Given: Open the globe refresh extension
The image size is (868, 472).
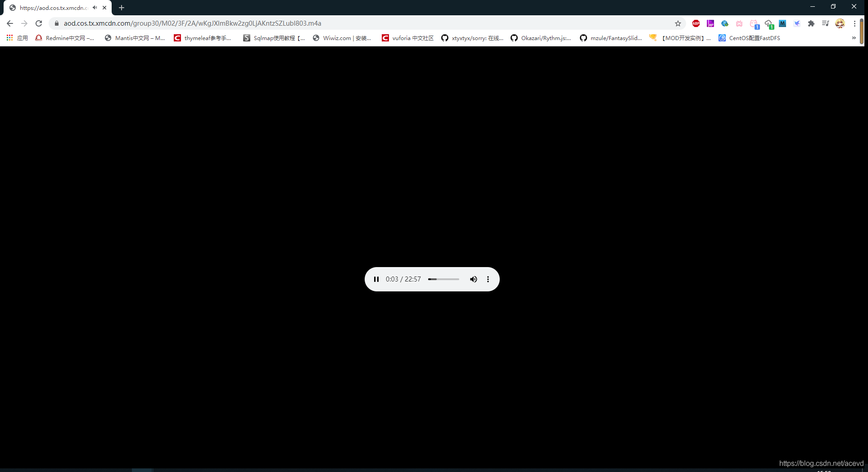Looking at the screenshot, I should point(725,23).
